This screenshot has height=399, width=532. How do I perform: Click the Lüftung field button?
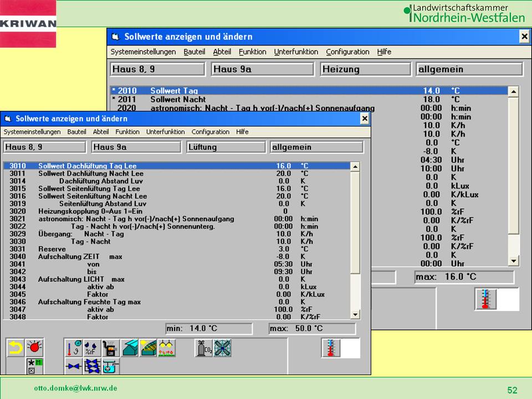coord(226,147)
